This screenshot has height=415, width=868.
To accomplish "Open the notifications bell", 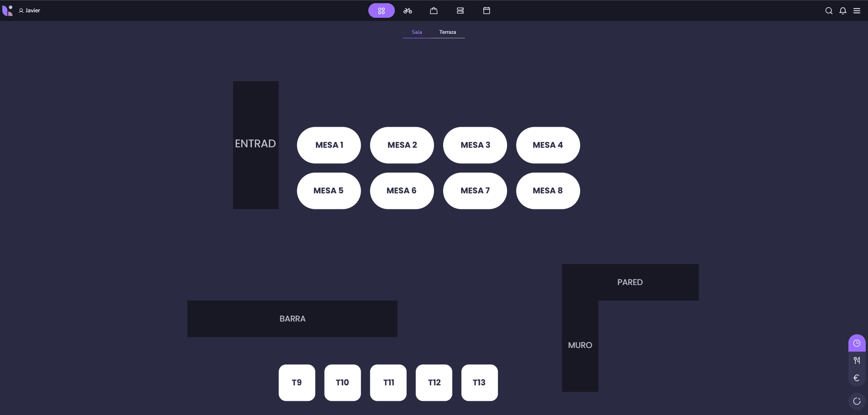I will (843, 11).
